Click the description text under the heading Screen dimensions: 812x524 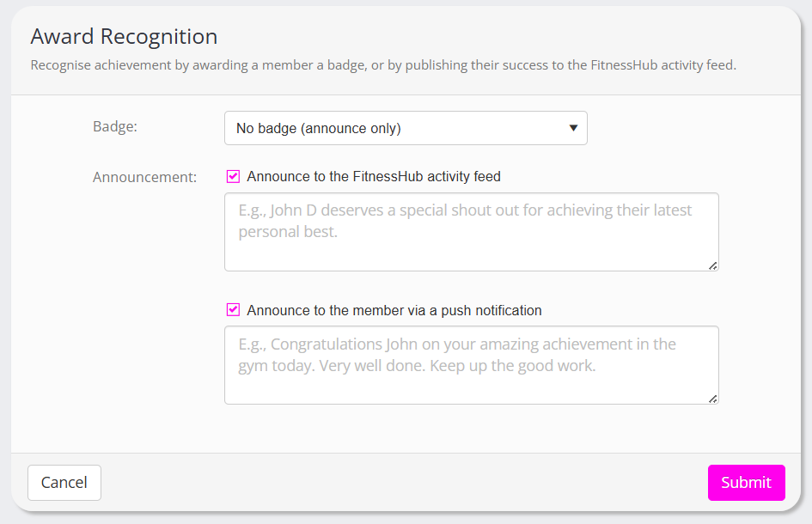(x=382, y=65)
